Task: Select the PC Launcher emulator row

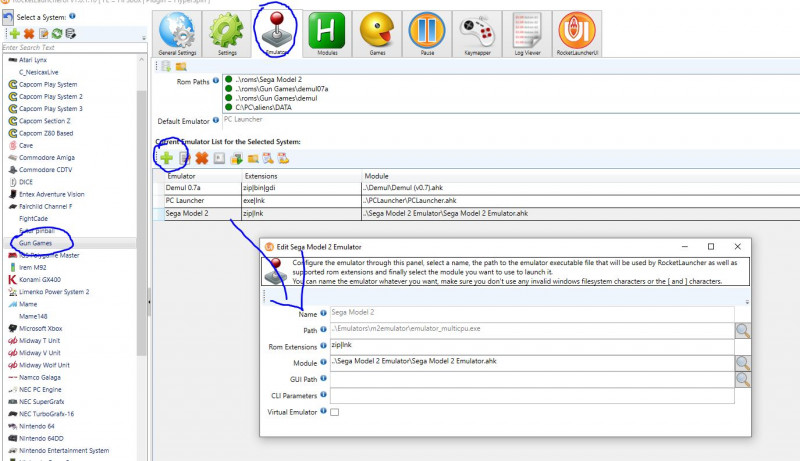Action: [477, 200]
